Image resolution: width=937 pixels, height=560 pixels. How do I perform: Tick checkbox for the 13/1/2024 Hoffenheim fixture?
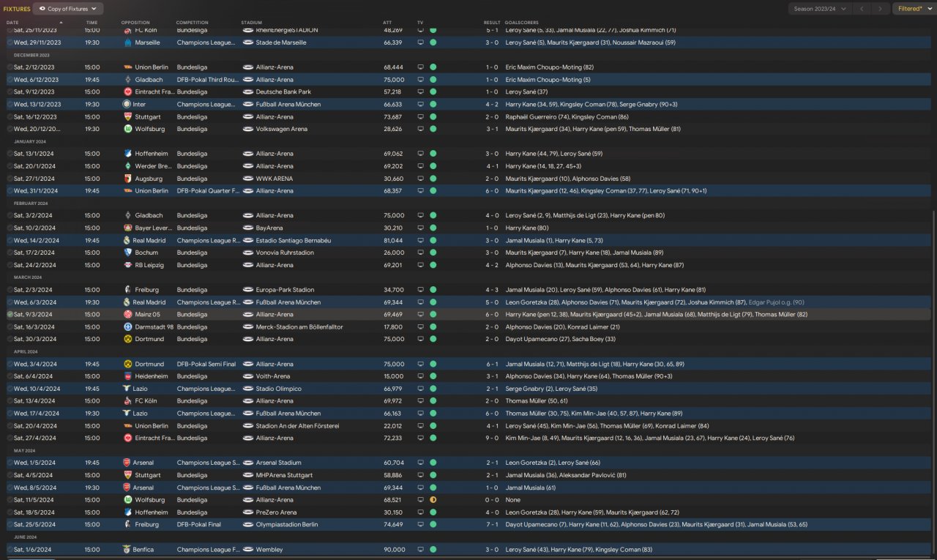click(10, 154)
